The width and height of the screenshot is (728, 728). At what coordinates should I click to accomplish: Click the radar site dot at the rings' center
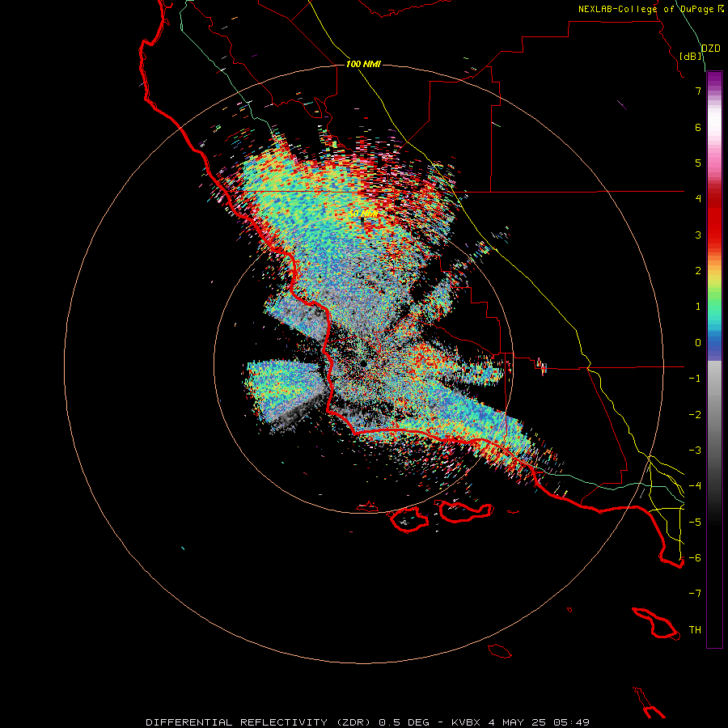pyautogui.click(x=363, y=363)
